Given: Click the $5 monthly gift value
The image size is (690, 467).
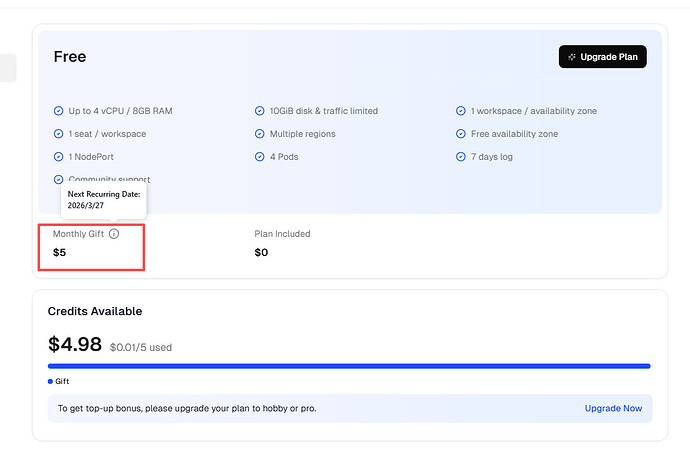Looking at the screenshot, I should 59,253.
